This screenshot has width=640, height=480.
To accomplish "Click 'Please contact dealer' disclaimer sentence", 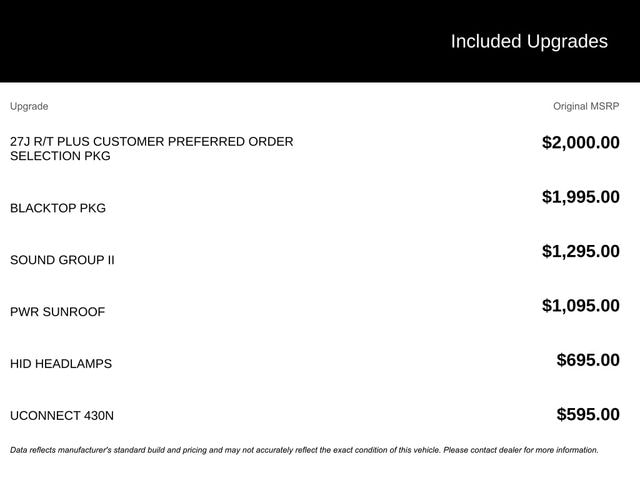I will click(521, 450).
